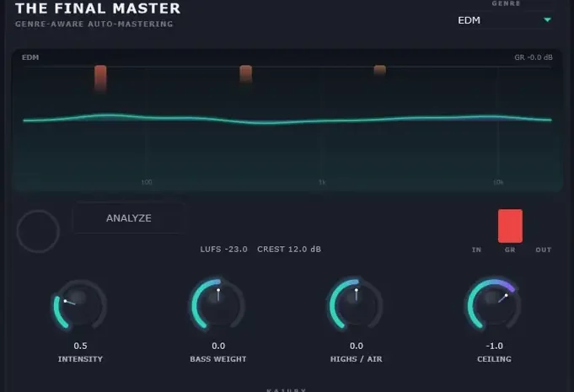Click the Intensity knob

[x=80, y=306]
